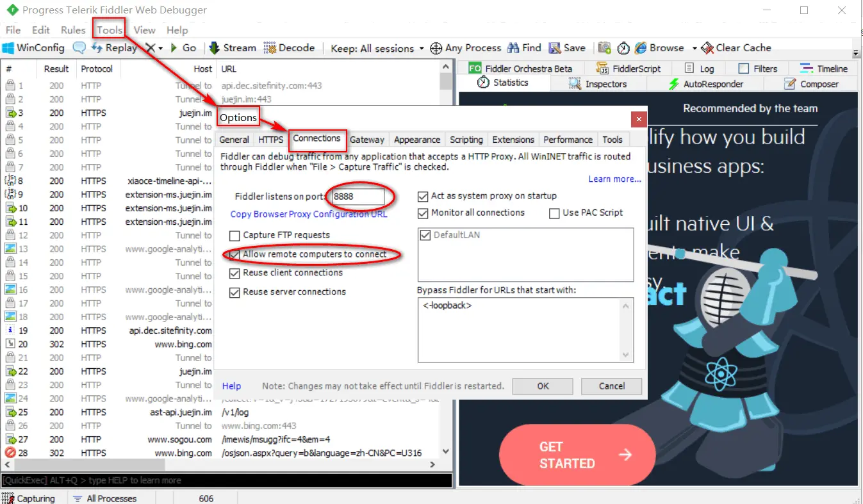Replay the selected sessions
The image size is (863, 504).
pyautogui.click(x=115, y=48)
